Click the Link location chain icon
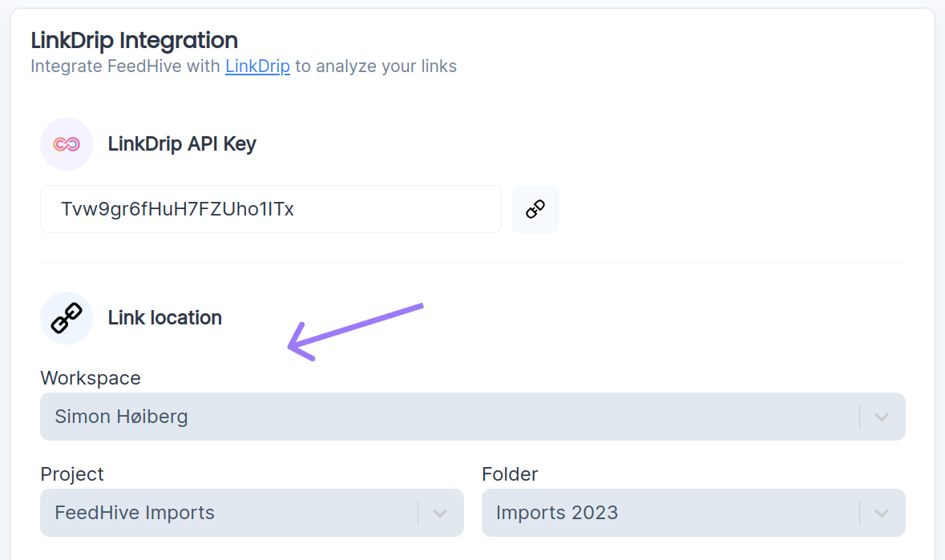 pyautogui.click(x=67, y=318)
